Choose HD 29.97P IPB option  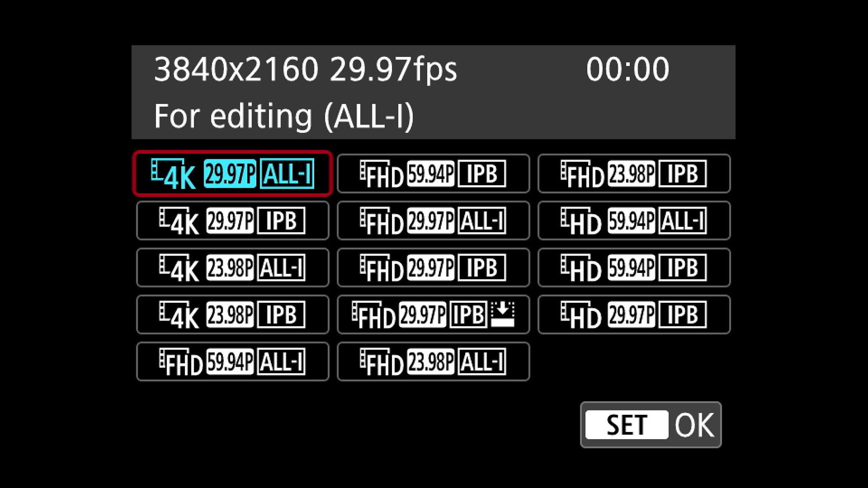(x=634, y=315)
